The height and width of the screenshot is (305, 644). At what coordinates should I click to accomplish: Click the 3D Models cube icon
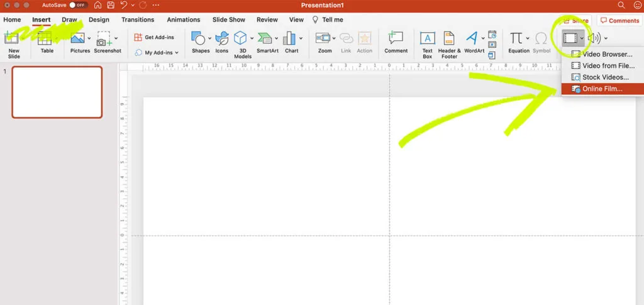[240, 38]
